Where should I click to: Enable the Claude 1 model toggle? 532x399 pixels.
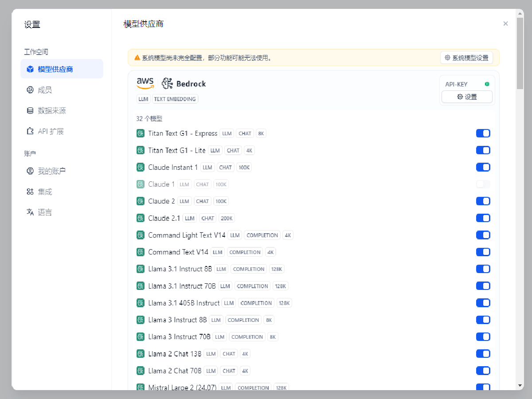point(483,184)
